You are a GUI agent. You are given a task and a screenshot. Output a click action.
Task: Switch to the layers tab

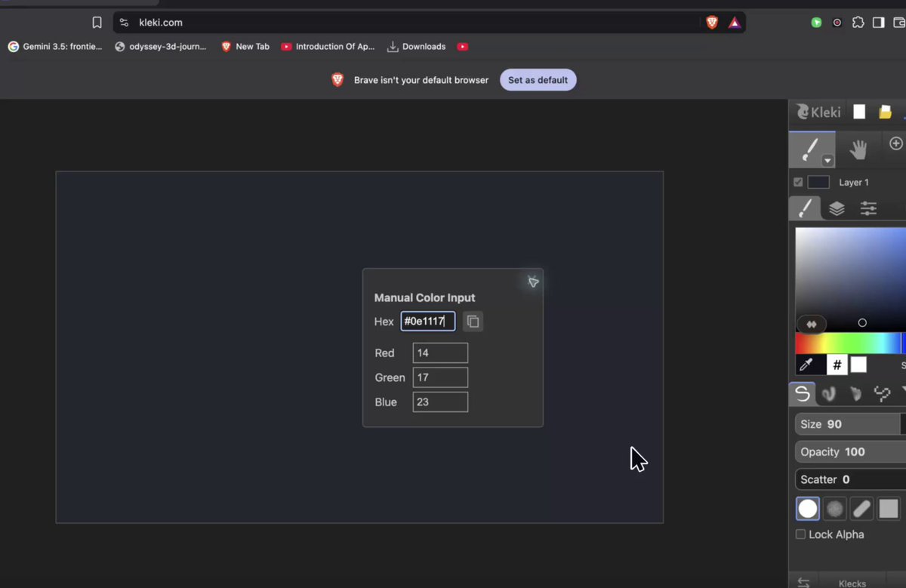pyautogui.click(x=837, y=208)
